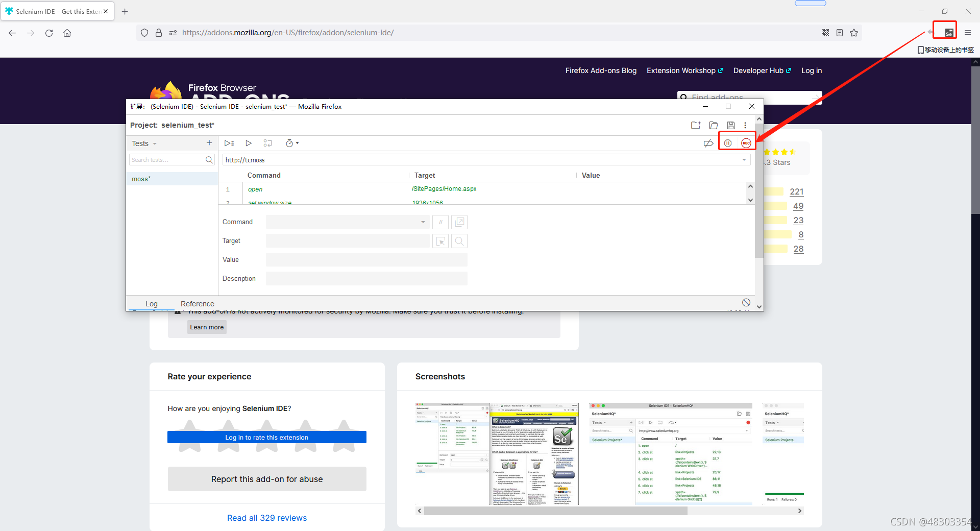Screen dimensions: 980x531
Task: Click Log in link
Action: tap(812, 70)
